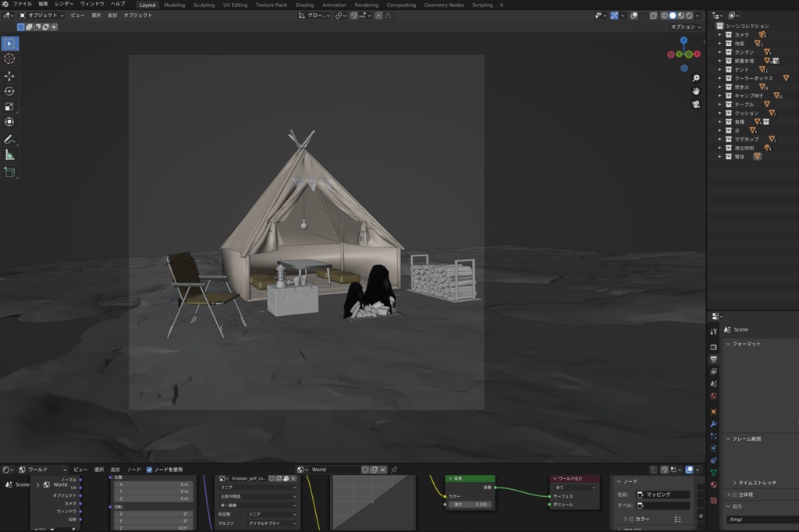Open the プリマルチプライ alpha dropdown
Viewport: 799px width, 532px height.
tap(272, 524)
